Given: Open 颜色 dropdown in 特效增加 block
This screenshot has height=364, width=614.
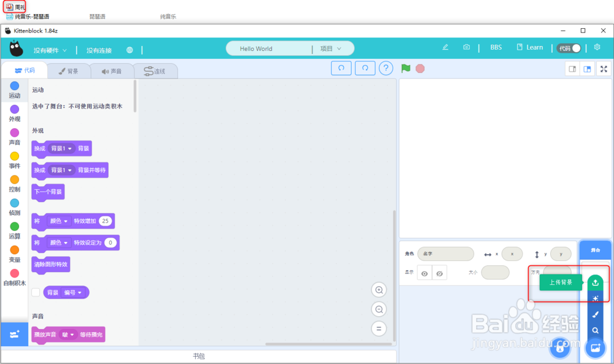Looking at the screenshot, I should coord(59,221).
